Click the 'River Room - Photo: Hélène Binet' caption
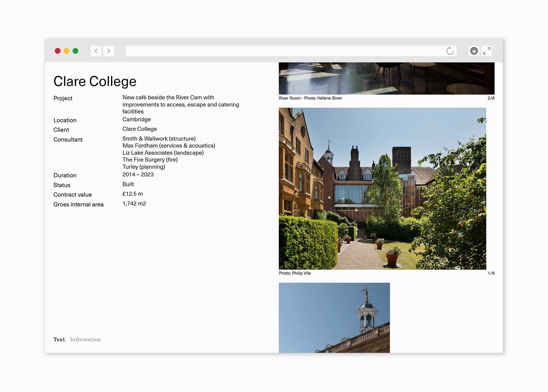The height and width of the screenshot is (392, 548). (x=310, y=98)
